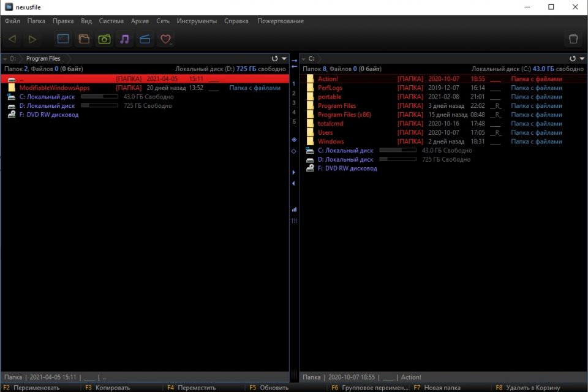Open the Инструменты menu
588x392 pixels.
coord(197,21)
